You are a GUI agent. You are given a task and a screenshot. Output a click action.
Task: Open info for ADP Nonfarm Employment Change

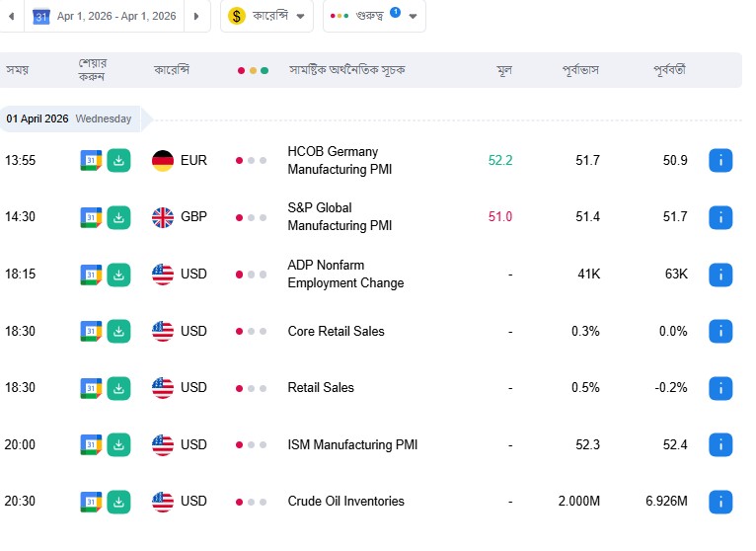point(720,274)
